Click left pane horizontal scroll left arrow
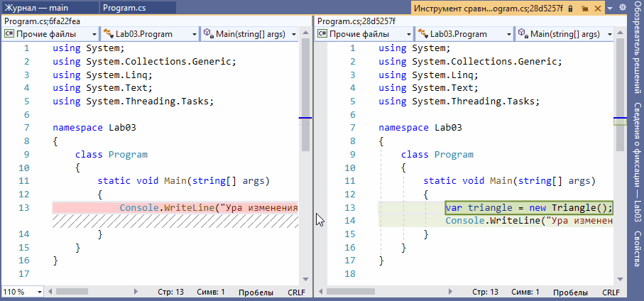The width and height of the screenshot is (644, 301). point(50,292)
